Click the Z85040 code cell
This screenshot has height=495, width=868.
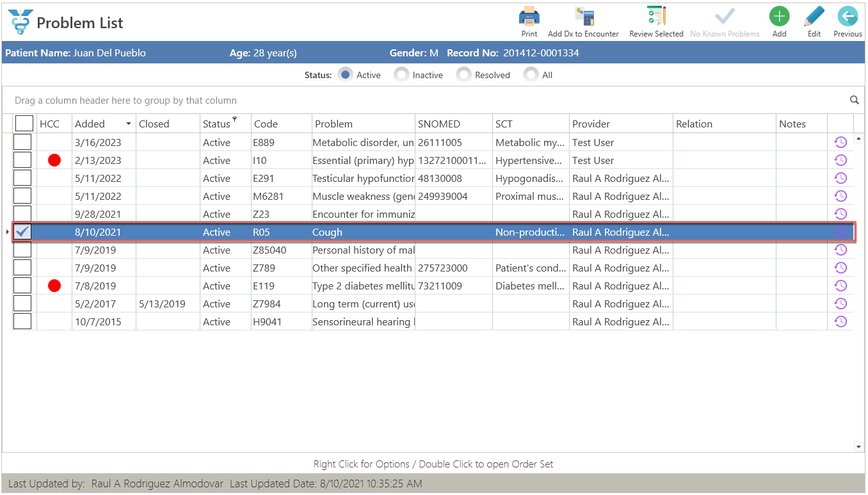(282, 250)
